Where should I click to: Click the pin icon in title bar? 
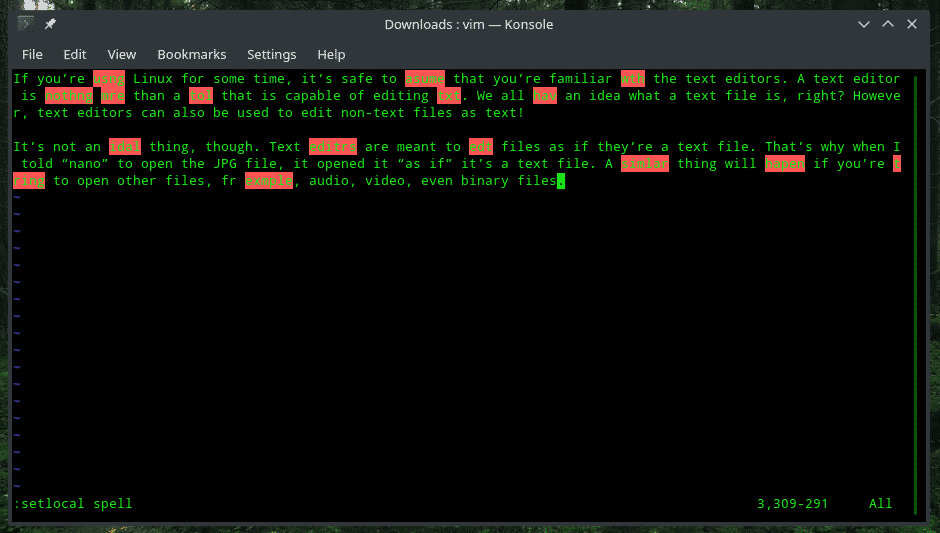pyautogui.click(x=50, y=23)
